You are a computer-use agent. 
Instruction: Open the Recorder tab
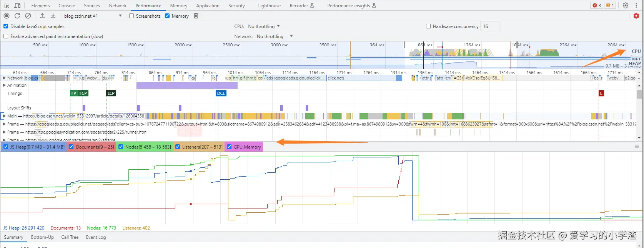click(302, 5)
